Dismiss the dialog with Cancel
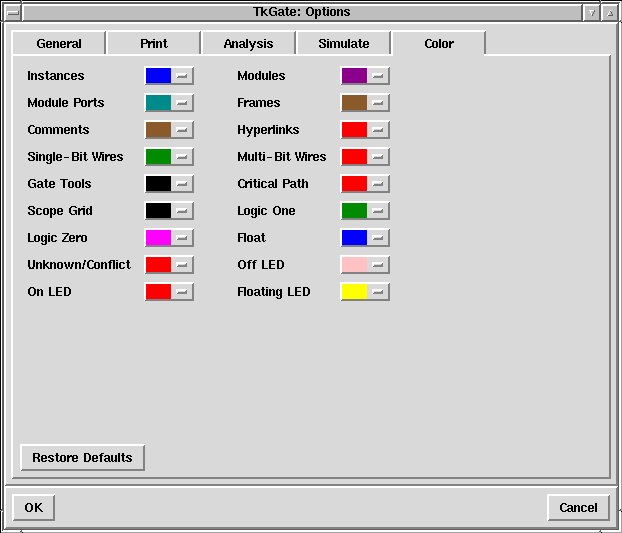 click(578, 508)
